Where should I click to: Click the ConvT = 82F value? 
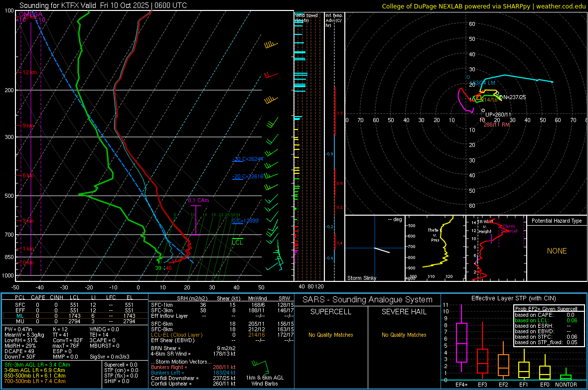point(68,340)
